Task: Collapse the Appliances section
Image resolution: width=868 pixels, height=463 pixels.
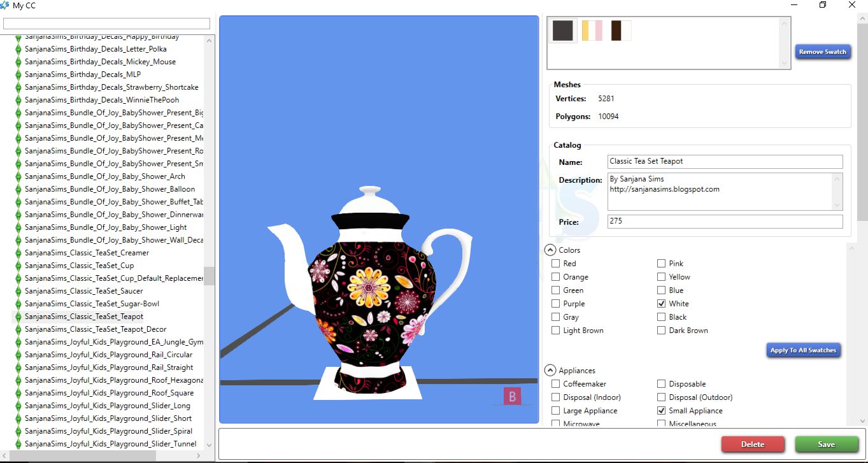Action: [550, 371]
